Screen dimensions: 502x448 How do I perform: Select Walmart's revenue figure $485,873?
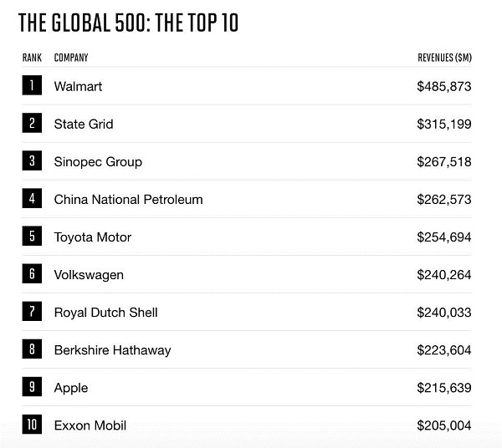(444, 86)
